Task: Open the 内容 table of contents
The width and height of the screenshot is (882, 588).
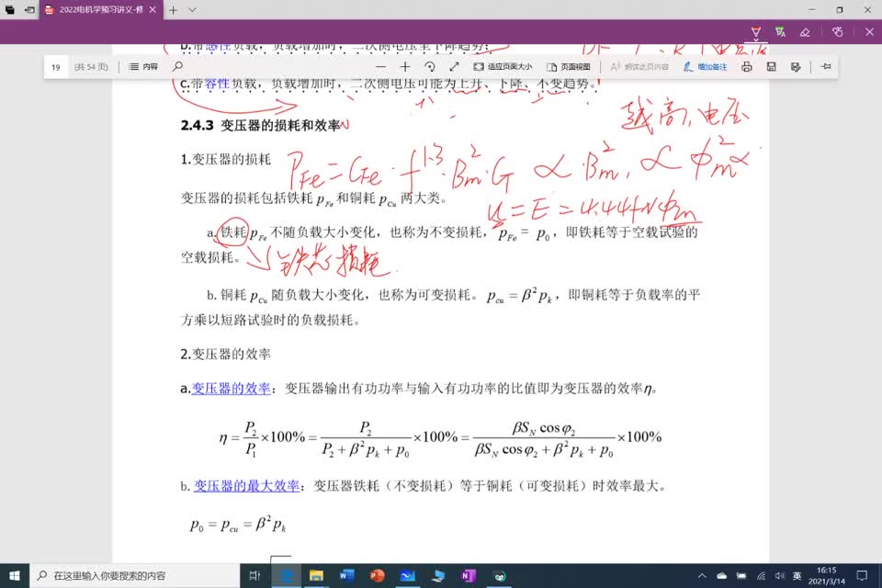Action: (143, 66)
